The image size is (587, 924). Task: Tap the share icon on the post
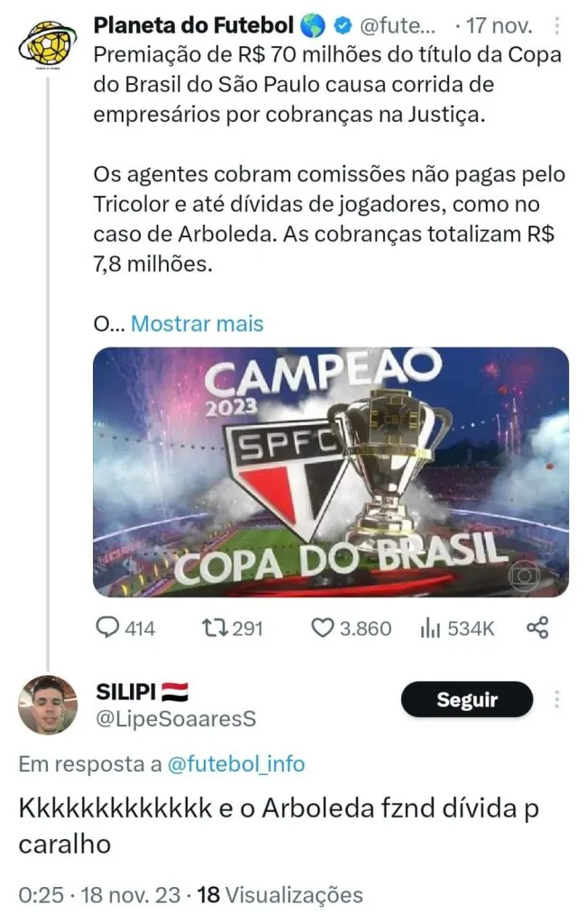coord(537,628)
